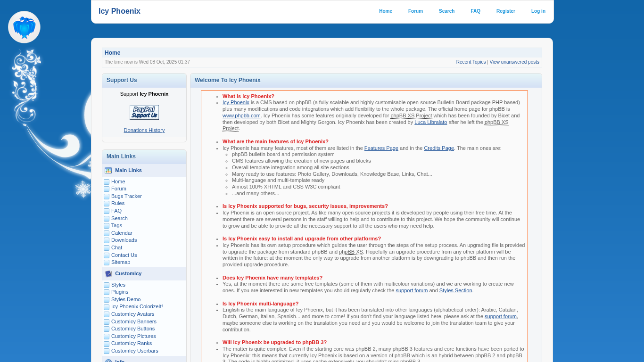
Task: Click the Main Links panel header
Action: pos(144,156)
